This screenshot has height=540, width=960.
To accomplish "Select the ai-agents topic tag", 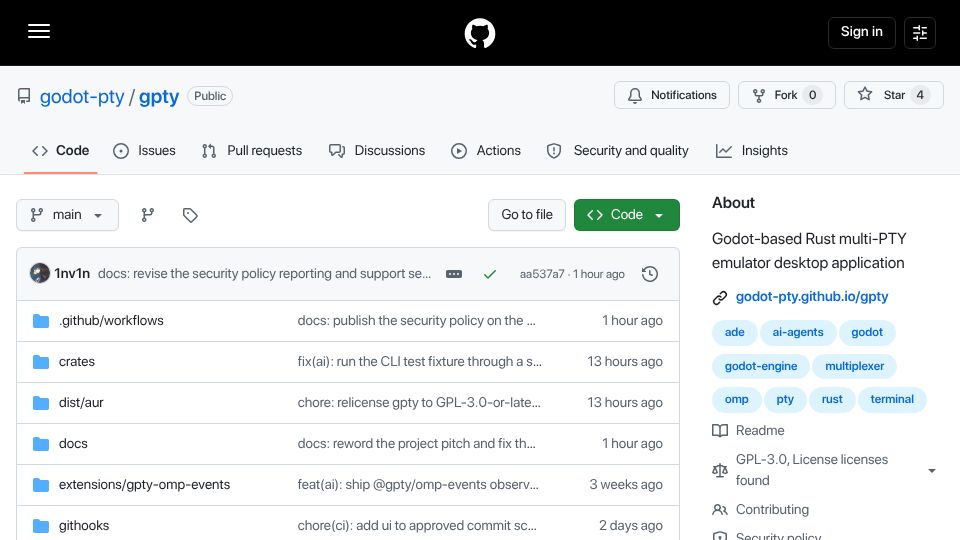I will pyautogui.click(x=798, y=332).
